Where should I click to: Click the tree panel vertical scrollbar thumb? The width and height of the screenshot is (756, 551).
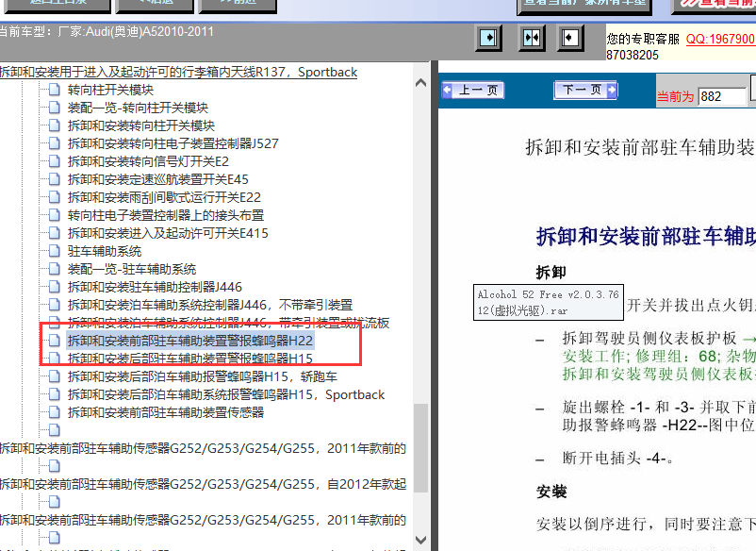tap(421, 448)
